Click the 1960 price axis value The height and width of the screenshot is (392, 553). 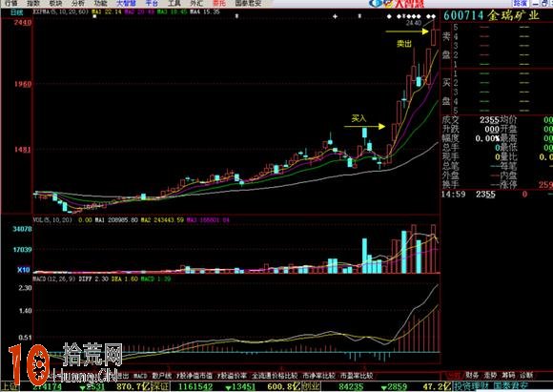23,84
